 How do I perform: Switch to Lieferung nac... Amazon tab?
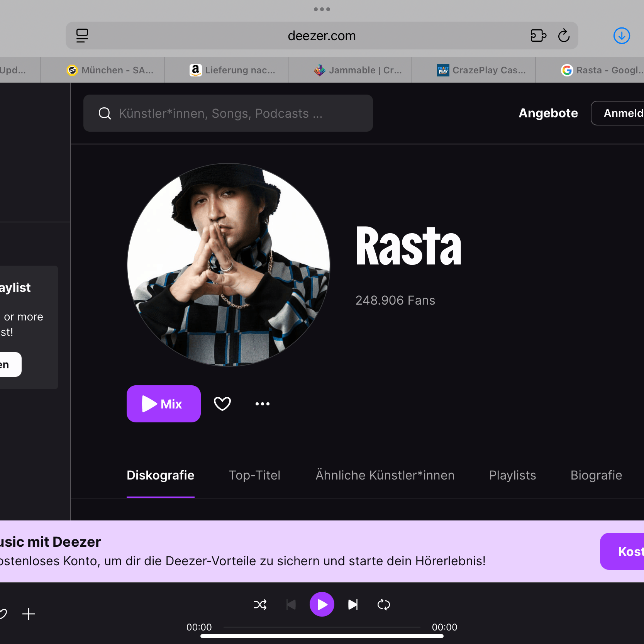click(x=227, y=70)
